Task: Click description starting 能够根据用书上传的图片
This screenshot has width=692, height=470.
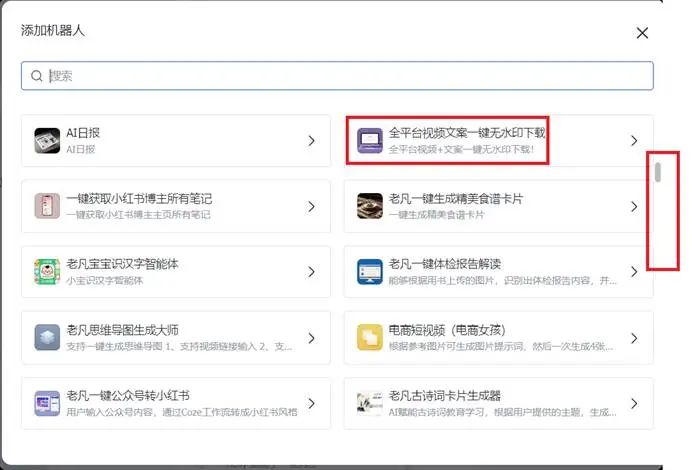Action: point(502,281)
